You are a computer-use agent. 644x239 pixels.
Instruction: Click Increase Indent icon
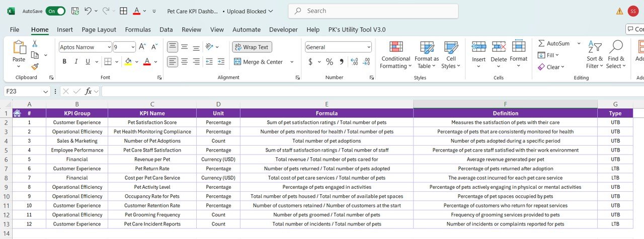pyautogui.click(x=222, y=62)
